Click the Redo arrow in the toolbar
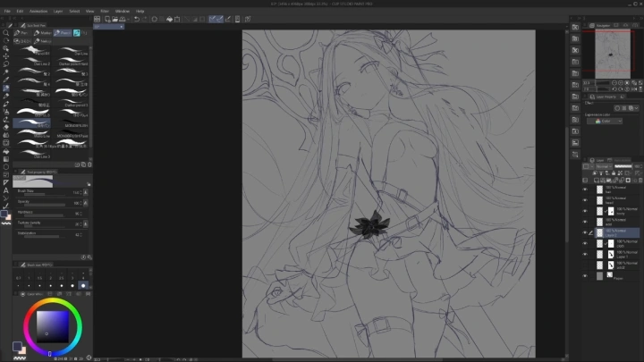644x362 pixels. point(144,19)
